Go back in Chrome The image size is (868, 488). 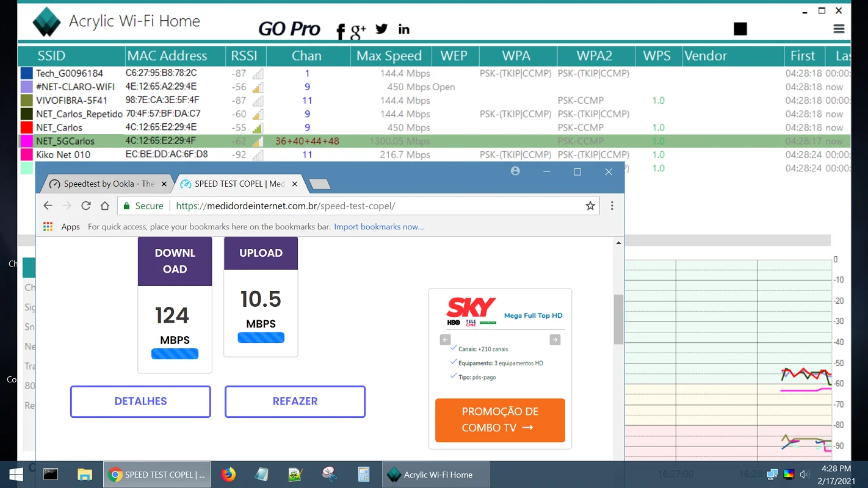48,206
